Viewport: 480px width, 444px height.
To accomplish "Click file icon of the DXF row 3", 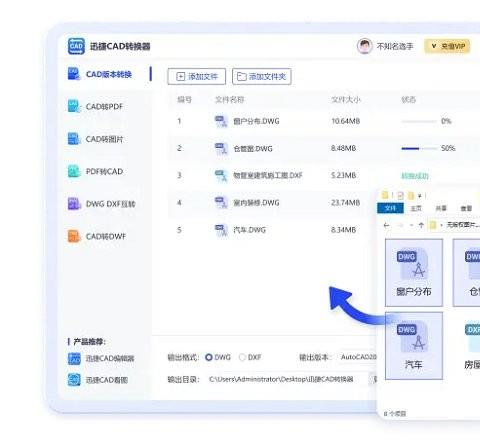I will [x=221, y=175].
